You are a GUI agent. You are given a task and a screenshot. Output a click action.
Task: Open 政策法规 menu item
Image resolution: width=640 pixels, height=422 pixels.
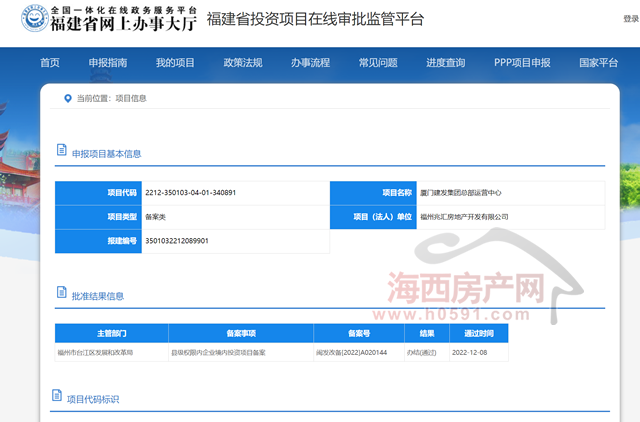point(243,62)
